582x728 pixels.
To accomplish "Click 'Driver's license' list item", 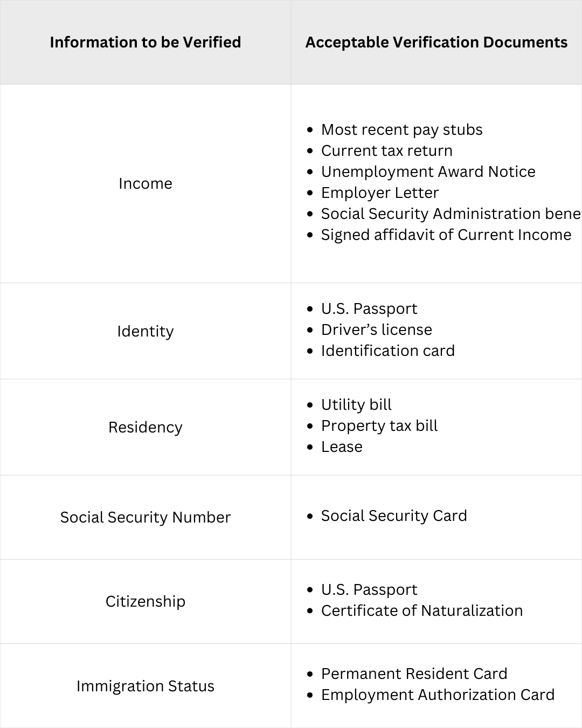I will 377,329.
